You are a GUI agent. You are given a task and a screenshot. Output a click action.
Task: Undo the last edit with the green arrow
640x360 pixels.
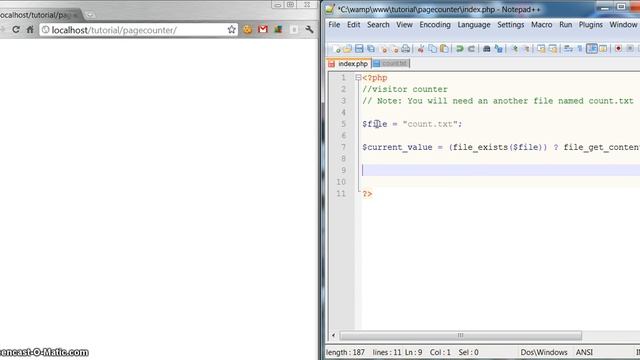click(460, 49)
